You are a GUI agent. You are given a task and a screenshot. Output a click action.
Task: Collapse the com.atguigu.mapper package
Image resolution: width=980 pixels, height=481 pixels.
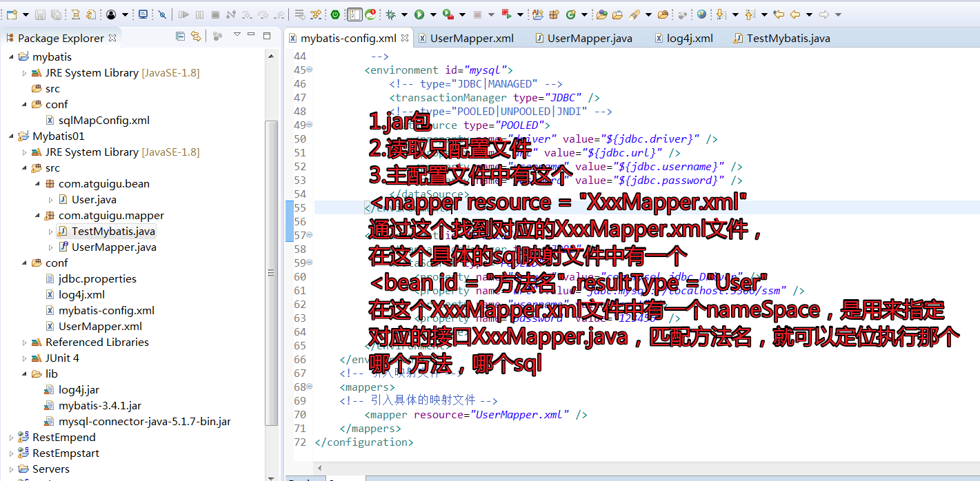38,216
